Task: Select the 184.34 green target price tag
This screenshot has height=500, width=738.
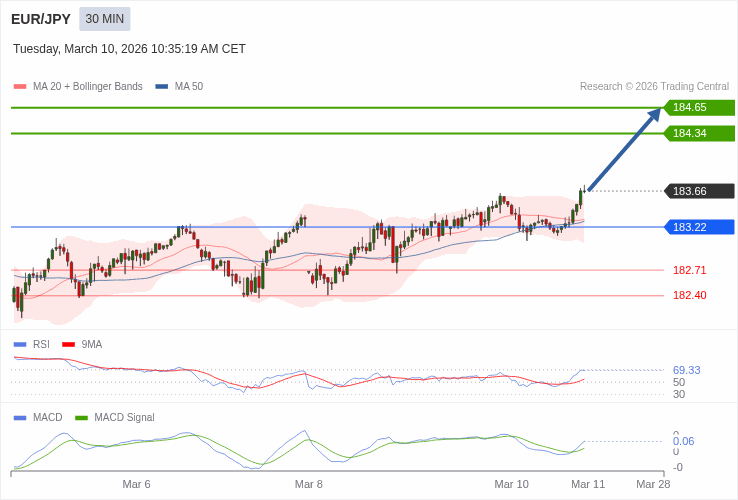Action: pyautogui.click(x=699, y=134)
